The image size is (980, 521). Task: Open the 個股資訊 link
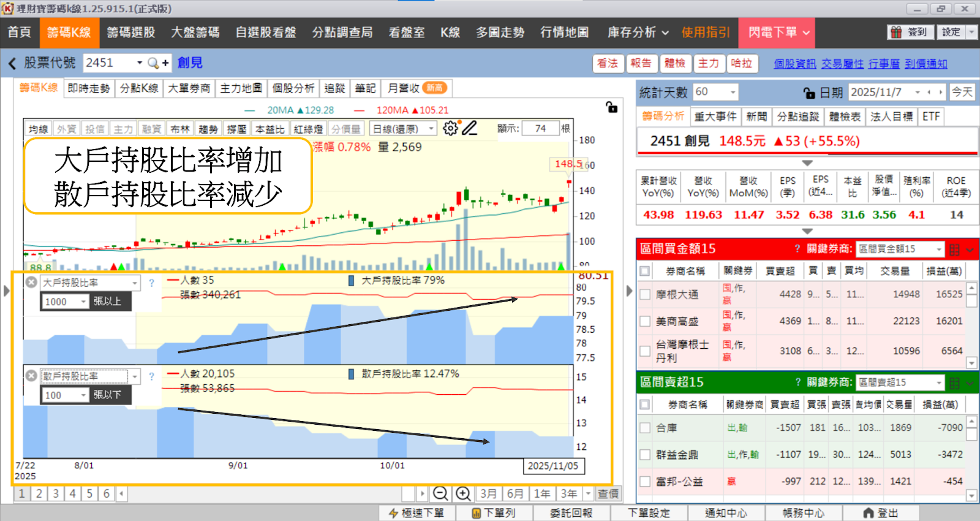point(794,64)
